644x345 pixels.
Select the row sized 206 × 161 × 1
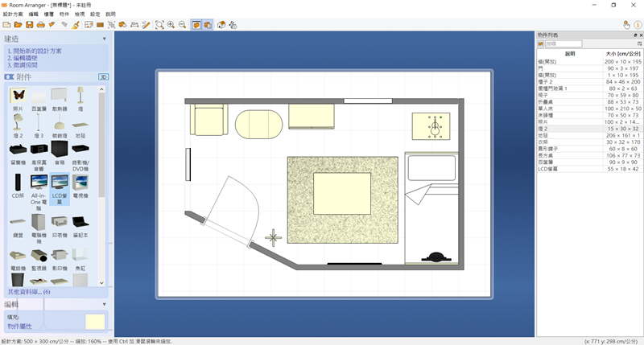[x=589, y=135]
